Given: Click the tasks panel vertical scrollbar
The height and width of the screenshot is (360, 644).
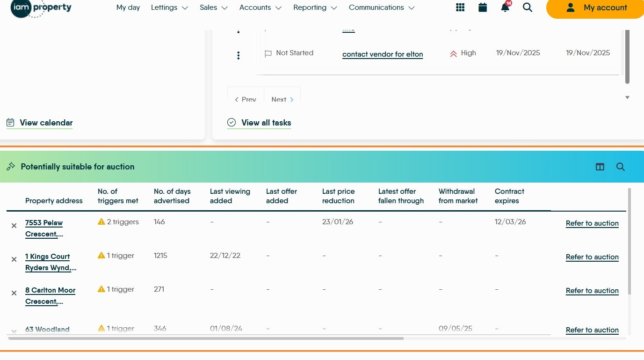Looking at the screenshot, I should click(x=627, y=56).
